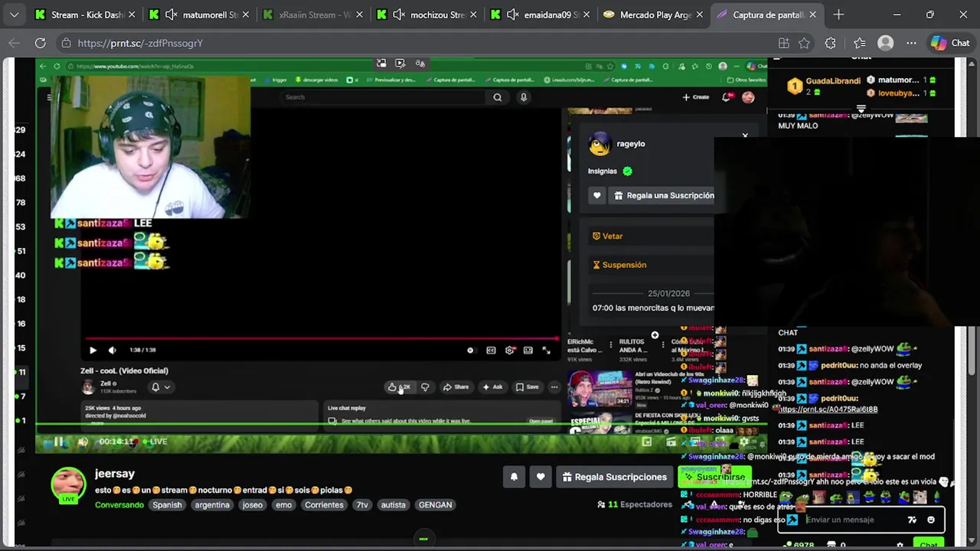Toggle YouTube theater mode
Screen dimensions: 980x551
click(x=528, y=350)
